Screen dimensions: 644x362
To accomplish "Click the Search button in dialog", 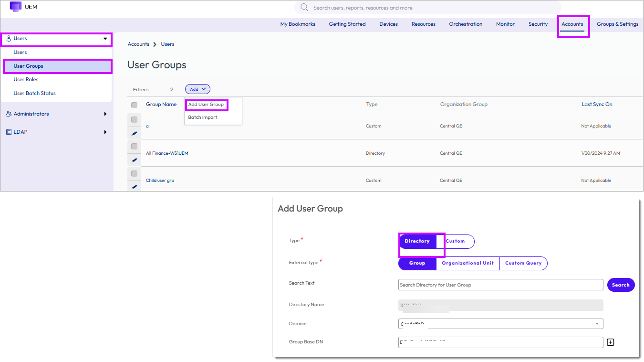I will click(621, 285).
